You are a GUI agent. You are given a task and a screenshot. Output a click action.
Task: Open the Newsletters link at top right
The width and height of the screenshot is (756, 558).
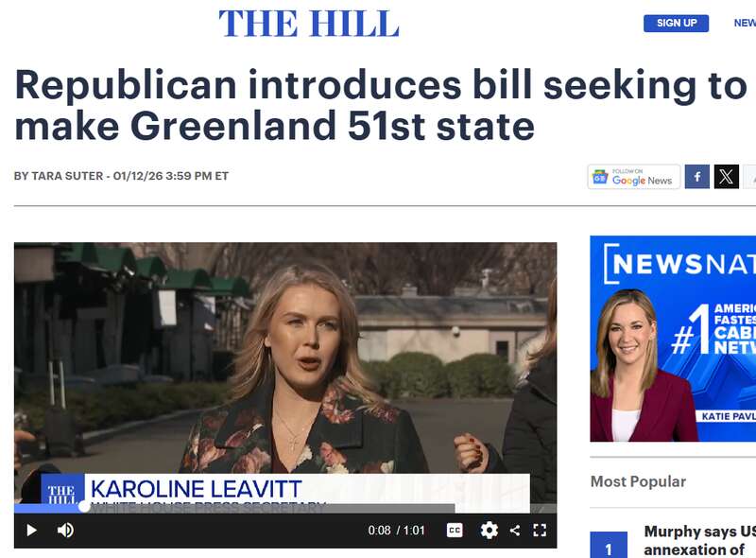click(745, 23)
